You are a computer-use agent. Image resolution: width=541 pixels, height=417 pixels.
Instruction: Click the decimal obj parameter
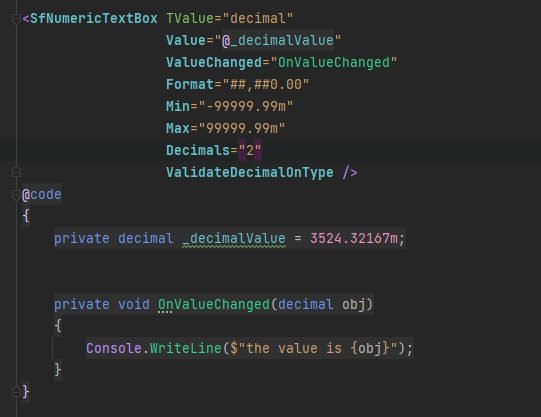tap(322, 305)
